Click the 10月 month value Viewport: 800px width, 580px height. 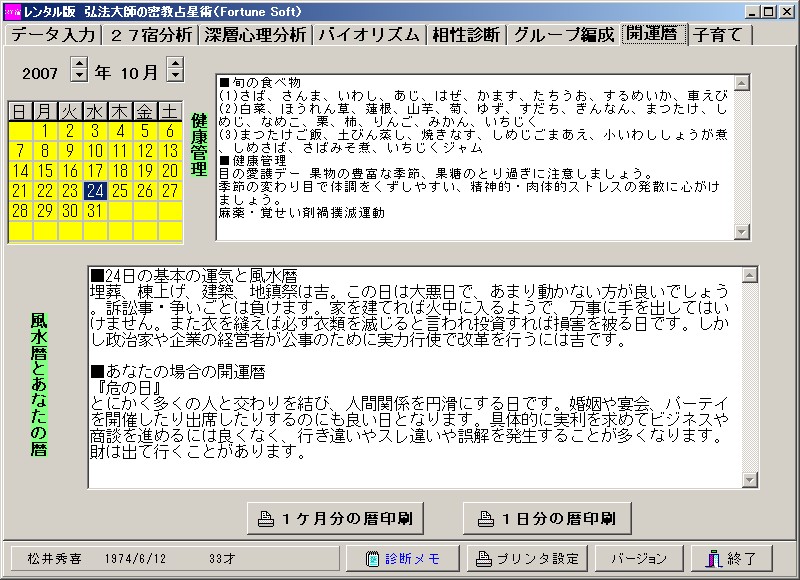139,73
